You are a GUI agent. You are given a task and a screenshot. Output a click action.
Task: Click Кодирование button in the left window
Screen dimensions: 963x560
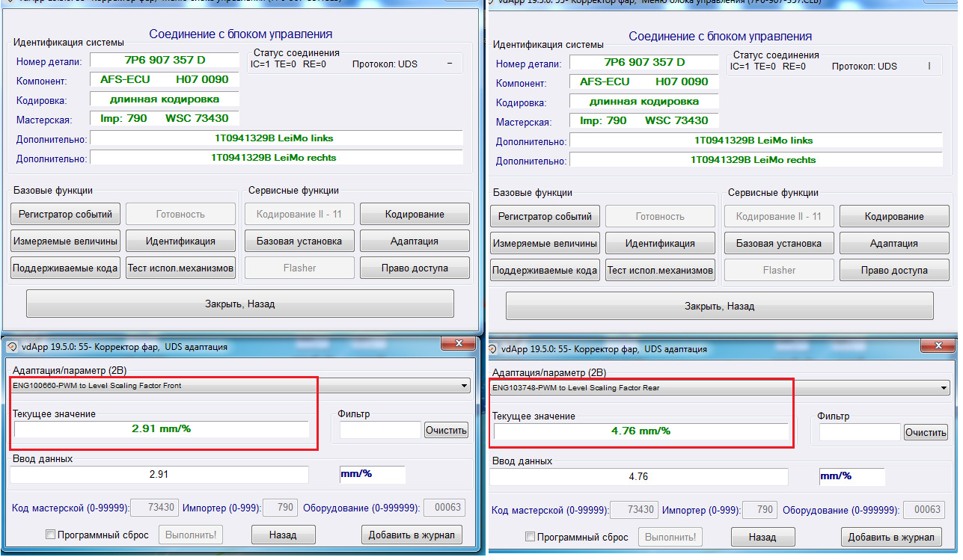(x=415, y=215)
